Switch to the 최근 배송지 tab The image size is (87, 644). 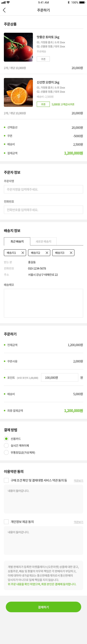[x=17, y=241]
